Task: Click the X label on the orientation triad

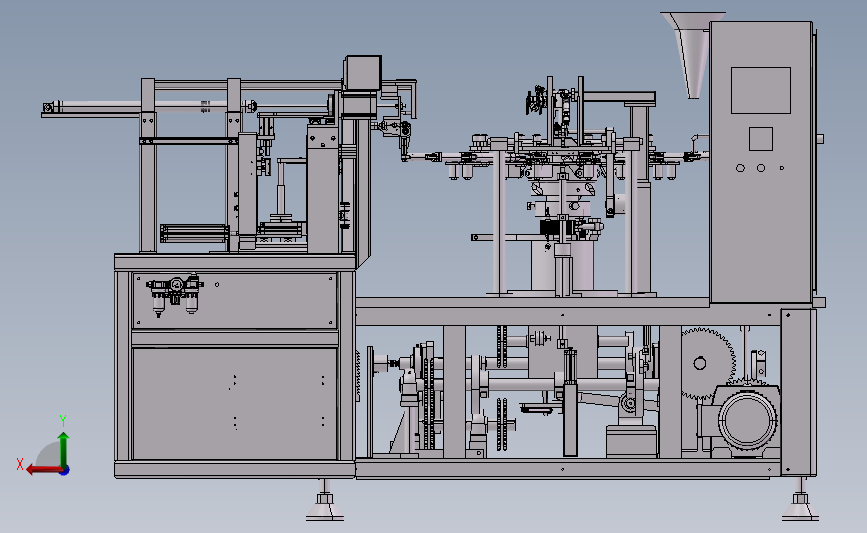Action: 20,464
